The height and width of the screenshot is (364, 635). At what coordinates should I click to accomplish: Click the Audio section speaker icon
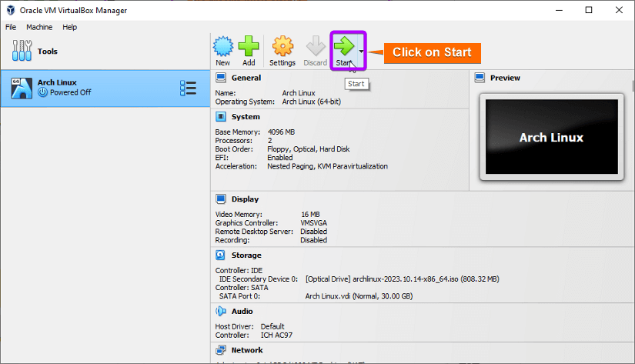click(x=221, y=311)
